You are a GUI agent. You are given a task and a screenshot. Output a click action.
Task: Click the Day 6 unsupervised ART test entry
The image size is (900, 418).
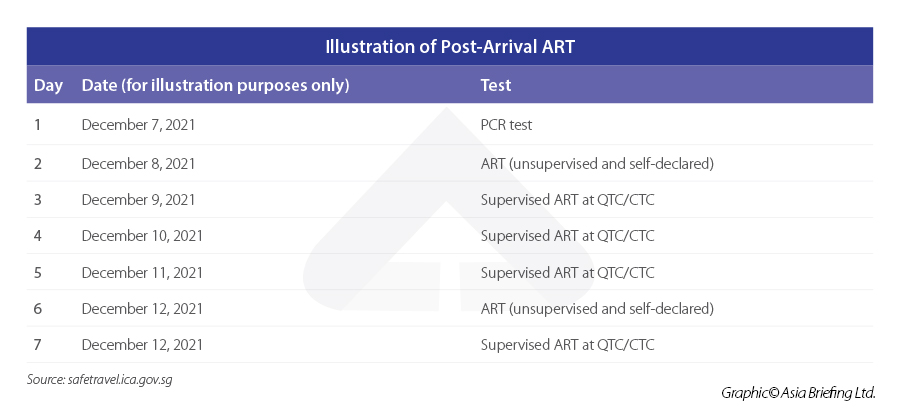tap(597, 308)
